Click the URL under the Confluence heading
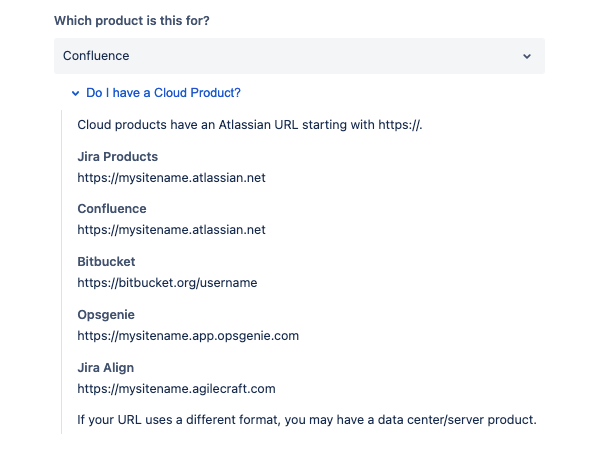The image size is (616, 450). (x=171, y=230)
